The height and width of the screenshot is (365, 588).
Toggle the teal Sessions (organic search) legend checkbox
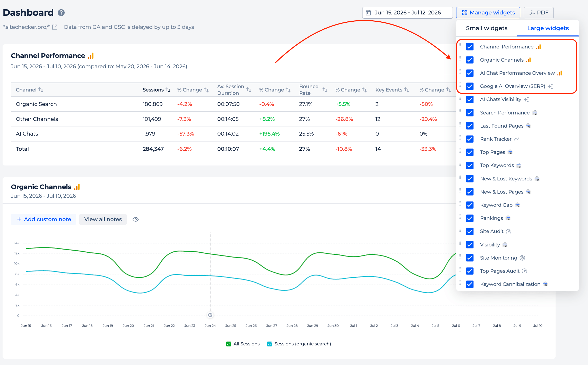[270, 344]
